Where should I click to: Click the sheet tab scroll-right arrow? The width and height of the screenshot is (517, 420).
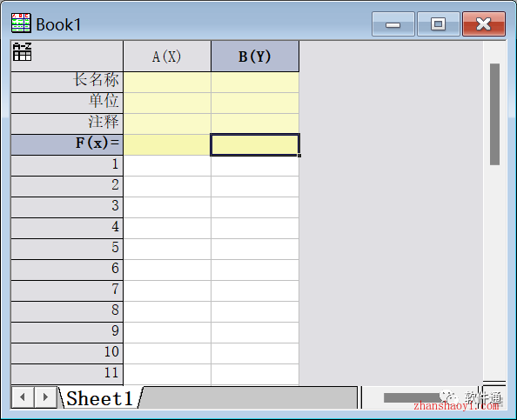(x=45, y=397)
